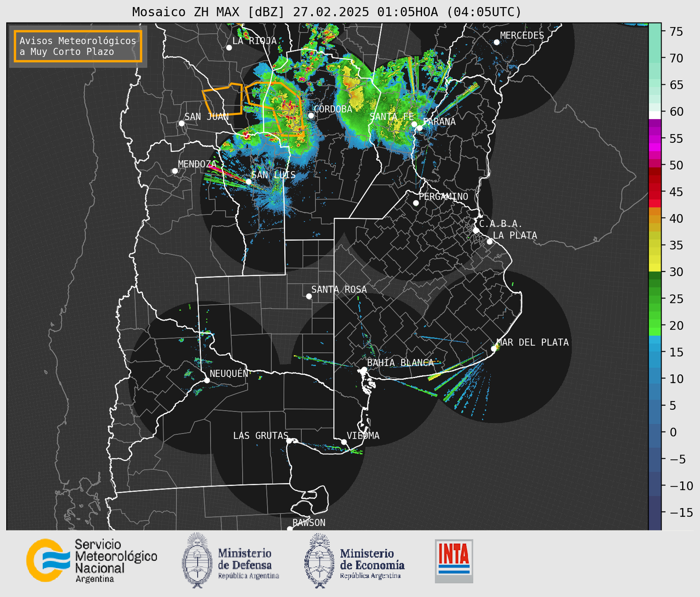This screenshot has height=597, width=700.
Task: Click the La Plata city marker dot
Action: pos(490,242)
